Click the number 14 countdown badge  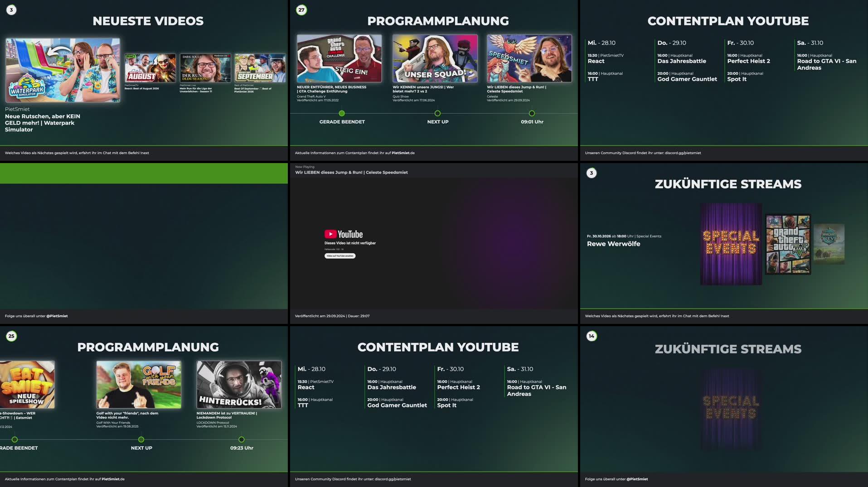pyautogui.click(x=592, y=336)
